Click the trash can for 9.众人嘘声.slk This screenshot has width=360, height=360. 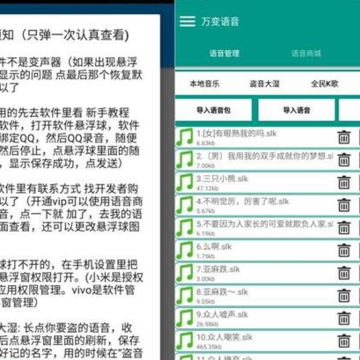click(x=344, y=319)
